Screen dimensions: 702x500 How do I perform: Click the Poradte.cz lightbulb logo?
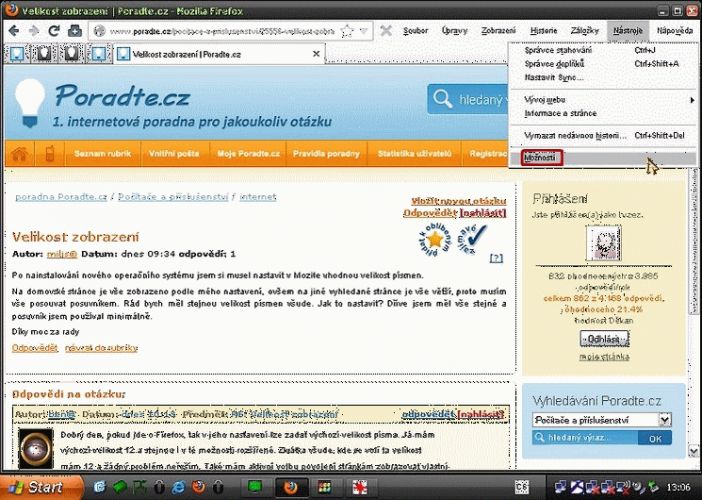click(30, 103)
